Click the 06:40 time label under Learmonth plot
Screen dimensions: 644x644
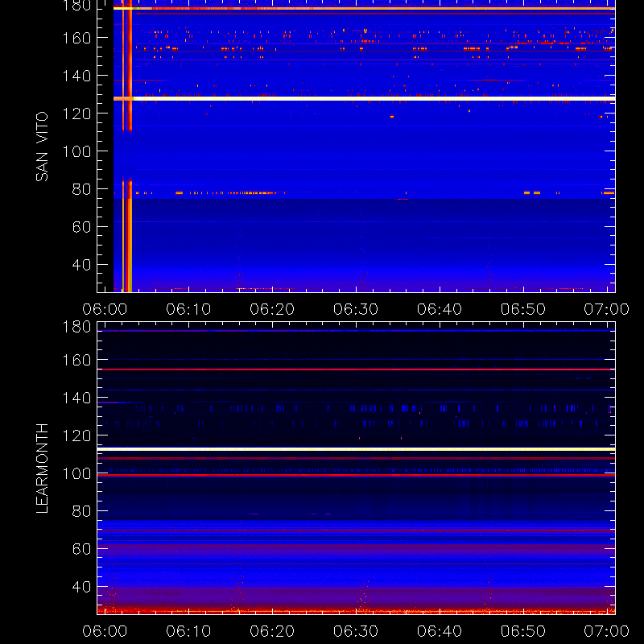440,631
